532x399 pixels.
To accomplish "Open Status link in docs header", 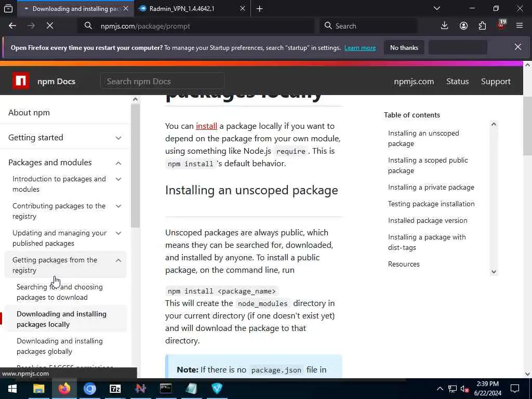I will click(457, 82).
